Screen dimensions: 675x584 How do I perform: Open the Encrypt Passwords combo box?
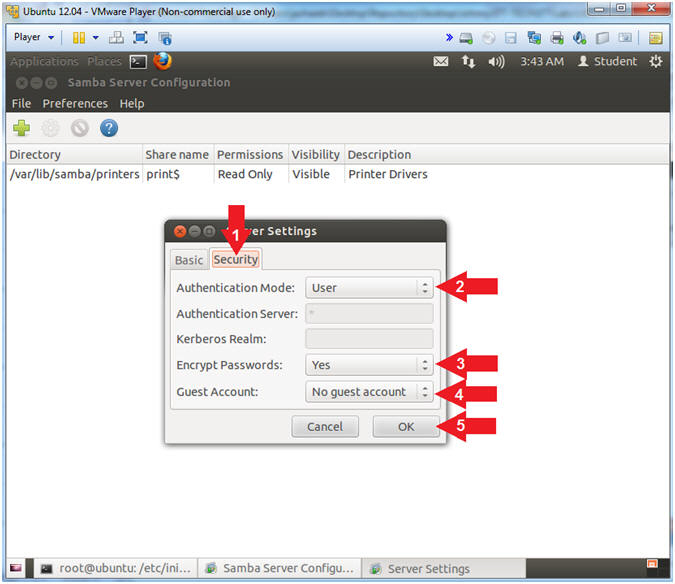369,365
